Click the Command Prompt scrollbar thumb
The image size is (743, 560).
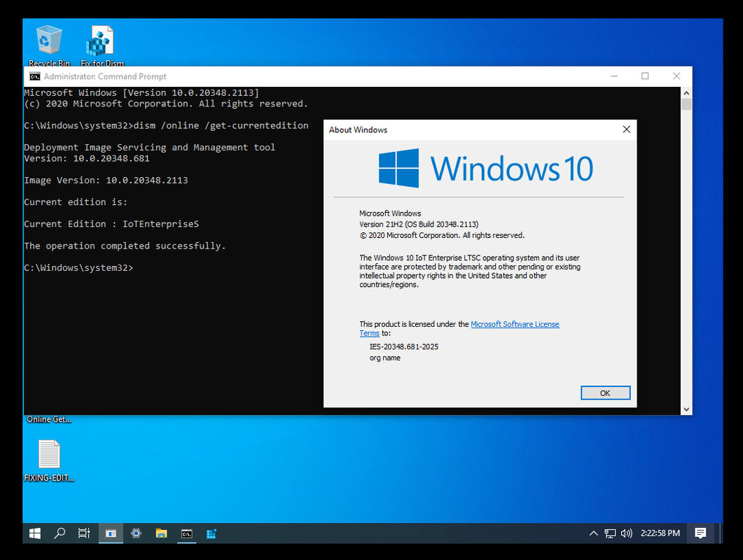point(686,104)
